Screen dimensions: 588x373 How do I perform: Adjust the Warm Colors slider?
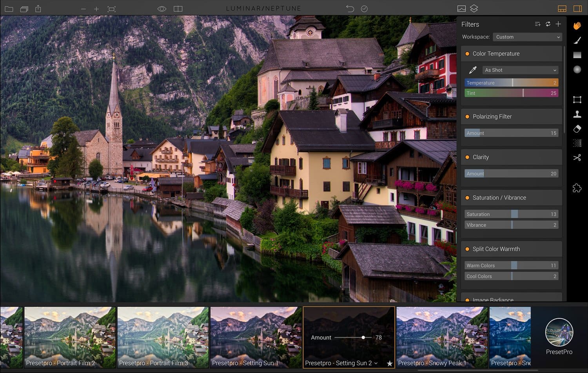512,266
